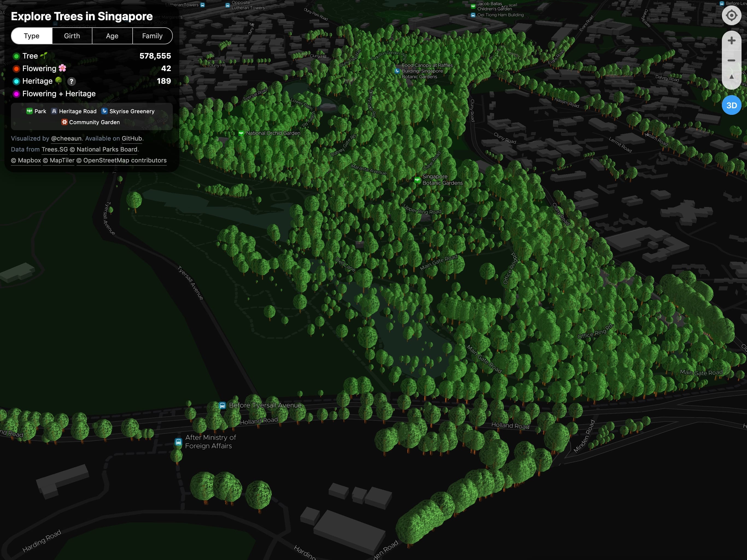Click the Community Garden legend icon
747x560 pixels.
[62, 122]
